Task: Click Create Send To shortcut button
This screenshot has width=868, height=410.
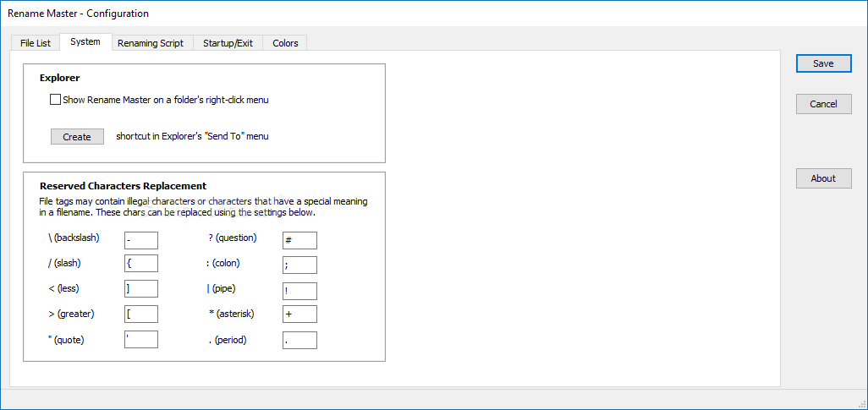Action: (x=77, y=137)
